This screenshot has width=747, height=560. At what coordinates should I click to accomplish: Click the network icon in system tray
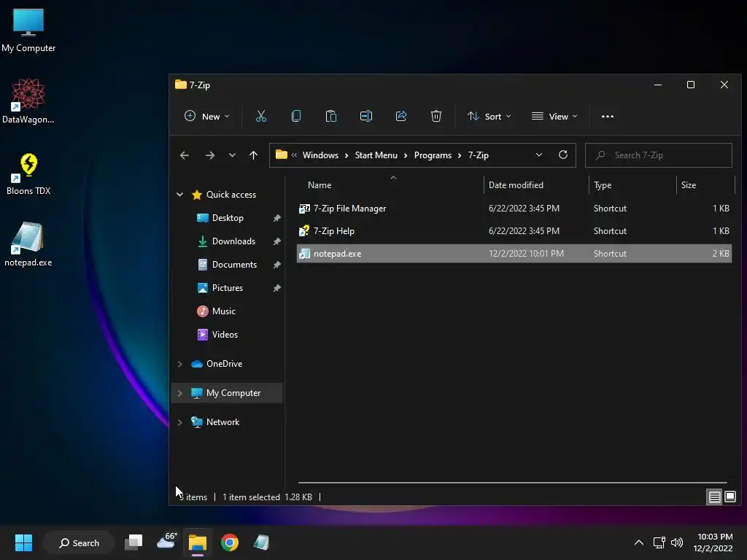(x=659, y=542)
